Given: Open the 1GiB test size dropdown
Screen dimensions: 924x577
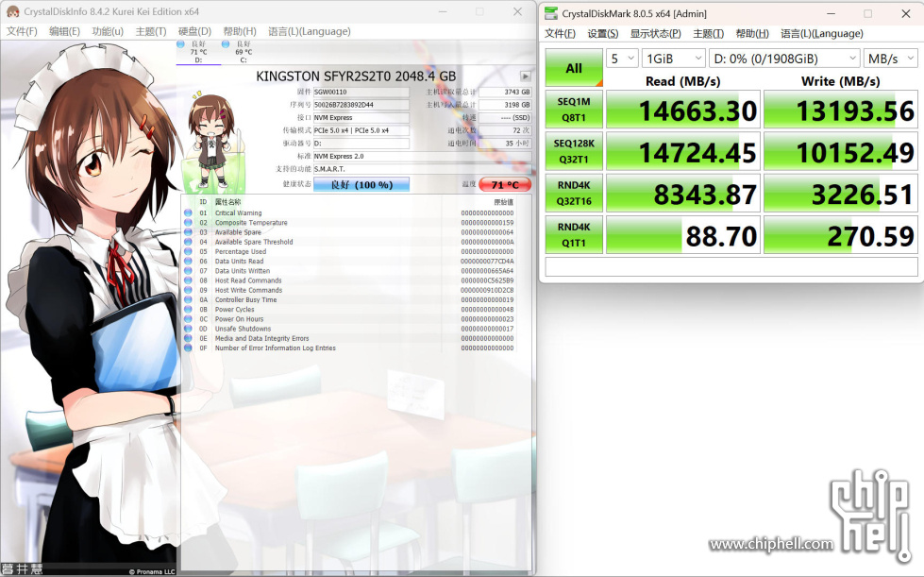Looking at the screenshot, I should point(671,59).
